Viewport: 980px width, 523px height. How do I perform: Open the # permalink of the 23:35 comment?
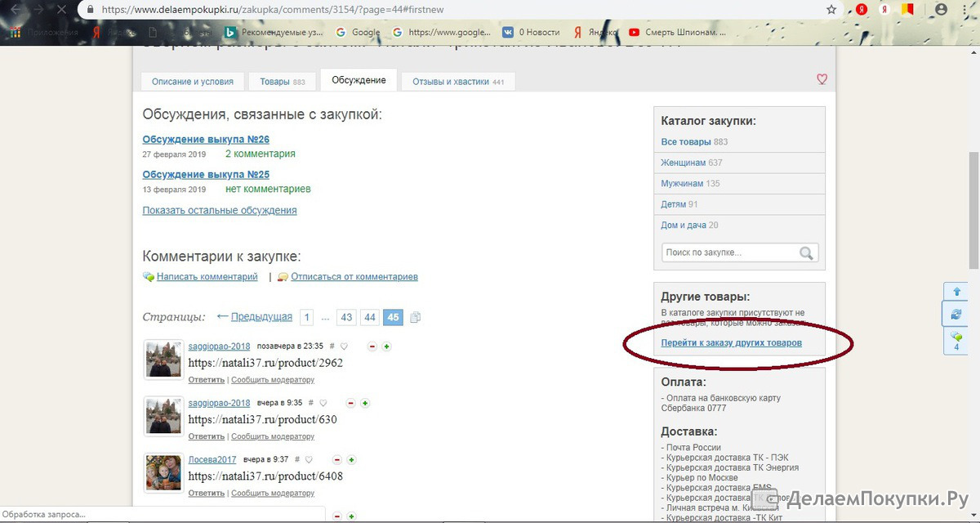pyautogui.click(x=332, y=346)
